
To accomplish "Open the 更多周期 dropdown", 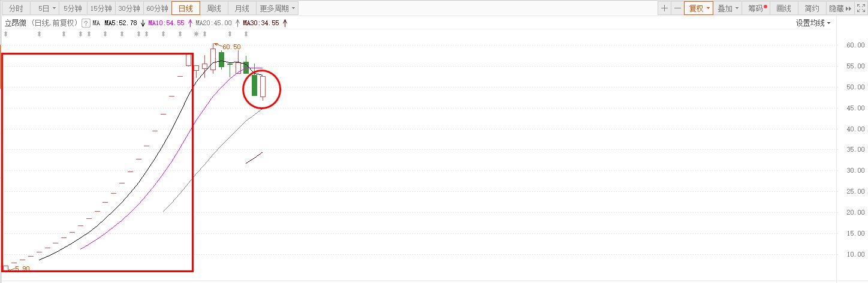I will pyautogui.click(x=278, y=8).
